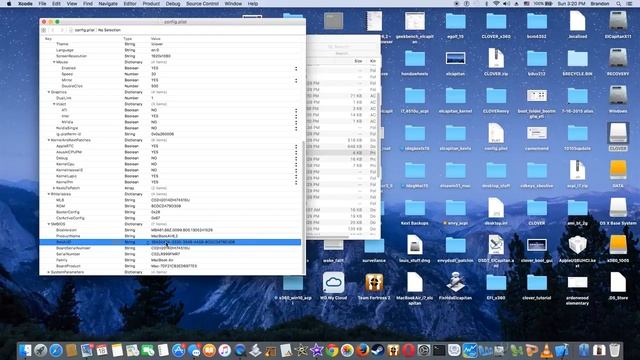Image resolution: width=640 pixels, height=360 pixels.
Task: Select the ig-platform-id row
Action: 171,134
